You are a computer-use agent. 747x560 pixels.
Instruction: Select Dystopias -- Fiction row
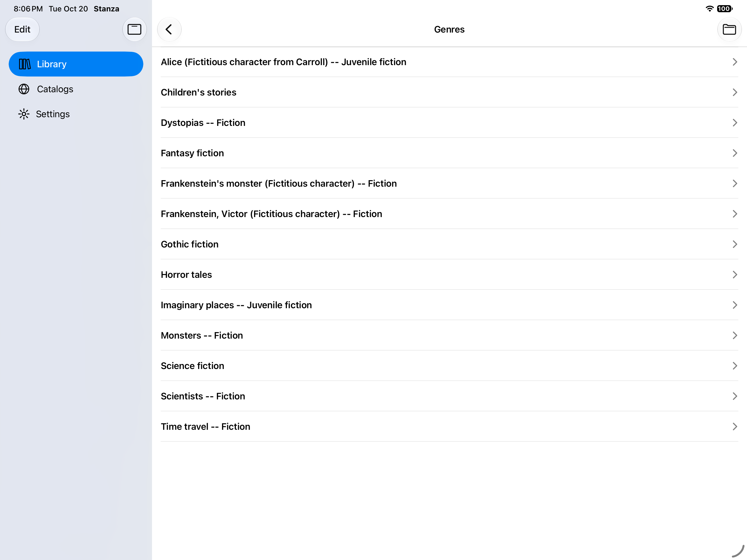coord(449,123)
